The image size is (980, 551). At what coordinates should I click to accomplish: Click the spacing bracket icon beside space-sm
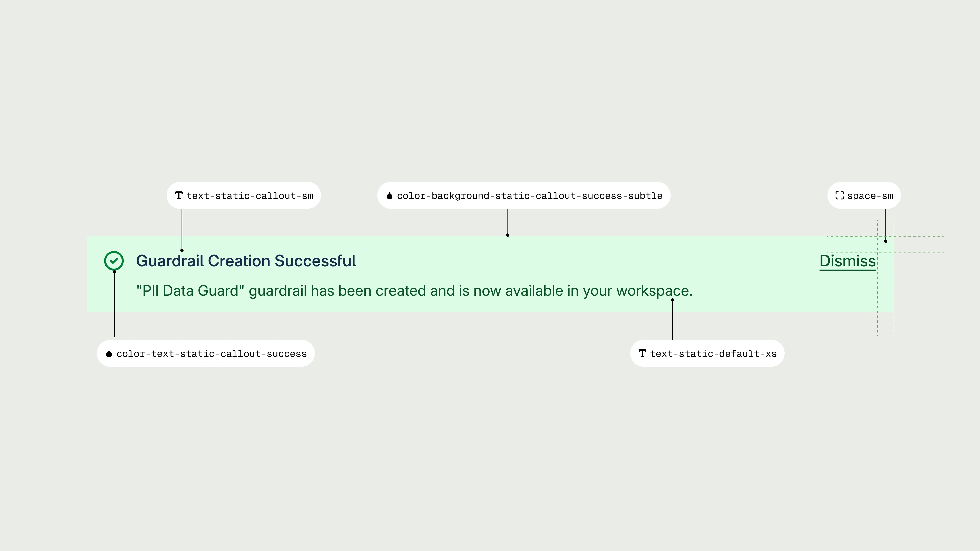[839, 196]
